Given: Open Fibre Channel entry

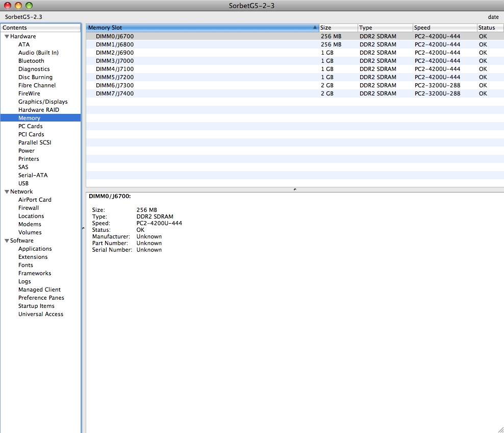Looking at the screenshot, I should tap(37, 85).
